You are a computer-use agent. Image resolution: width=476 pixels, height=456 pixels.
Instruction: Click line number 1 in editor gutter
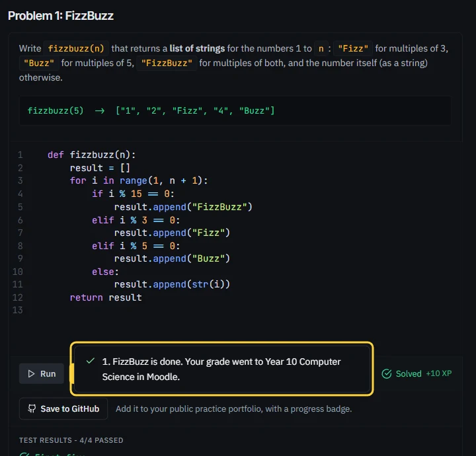click(20, 155)
